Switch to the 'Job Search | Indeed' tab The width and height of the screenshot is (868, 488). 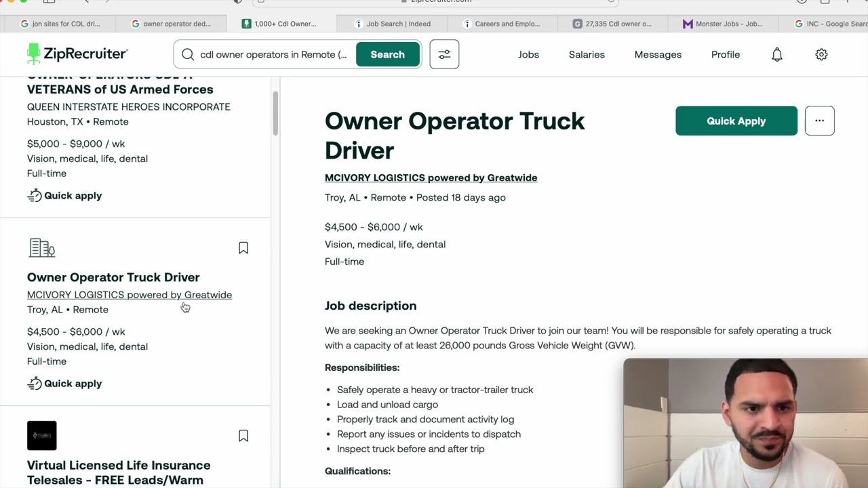coord(392,24)
